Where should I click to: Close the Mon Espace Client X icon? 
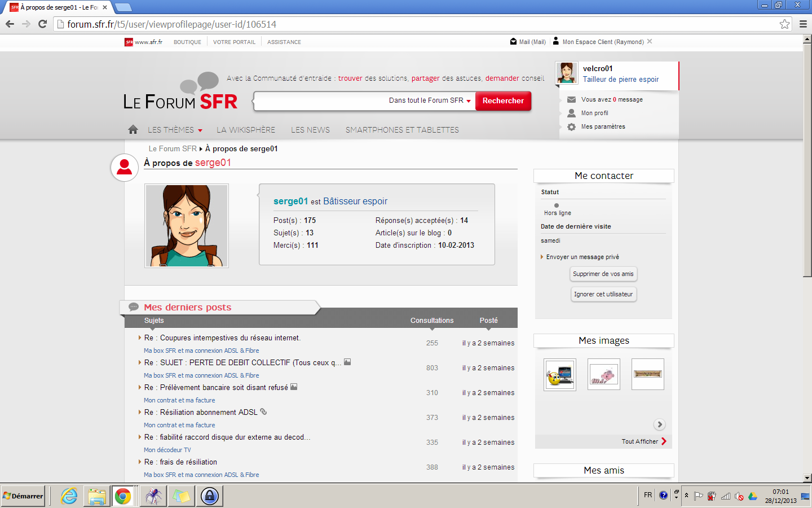coord(650,42)
